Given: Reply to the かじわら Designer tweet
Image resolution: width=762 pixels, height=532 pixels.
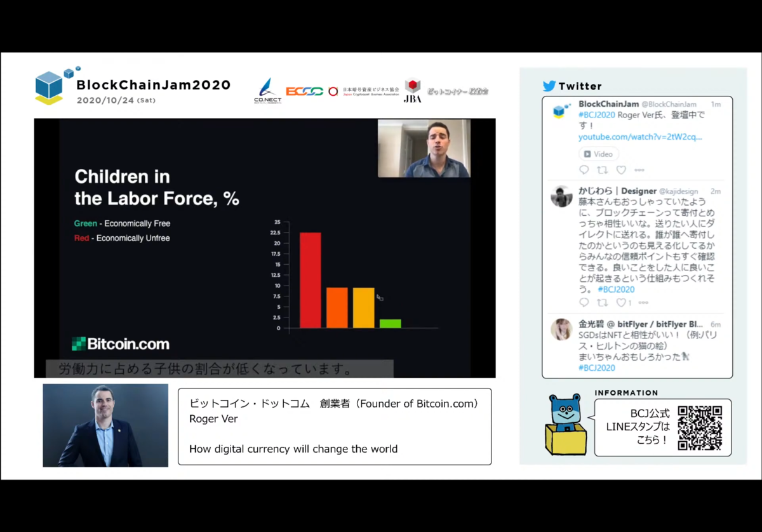Looking at the screenshot, I should [x=584, y=303].
